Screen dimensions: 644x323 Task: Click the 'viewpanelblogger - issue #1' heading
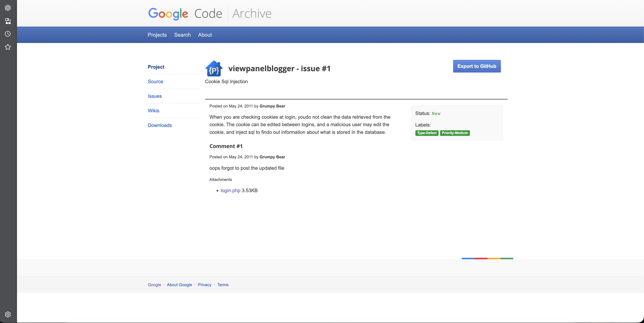pyautogui.click(x=279, y=68)
